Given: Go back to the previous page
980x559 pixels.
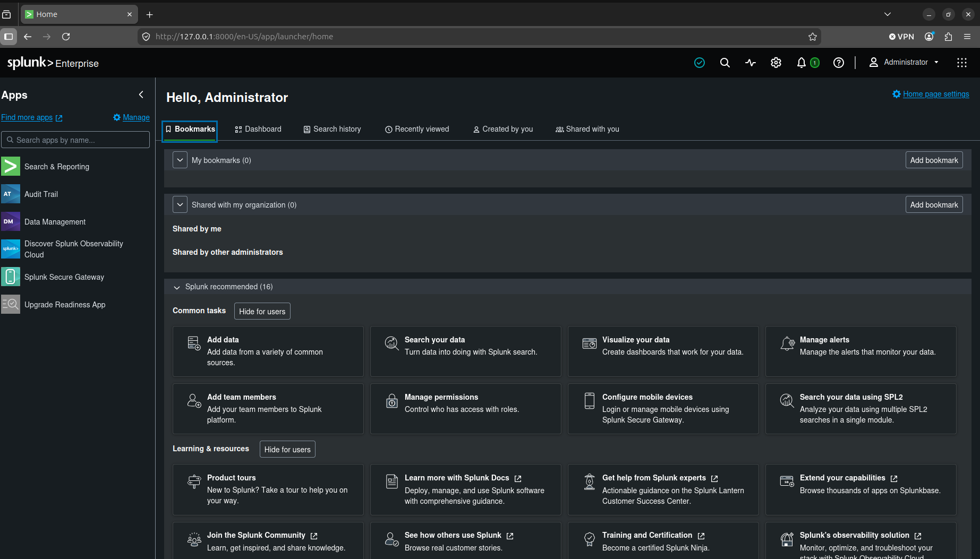Looking at the screenshot, I should 28,37.
